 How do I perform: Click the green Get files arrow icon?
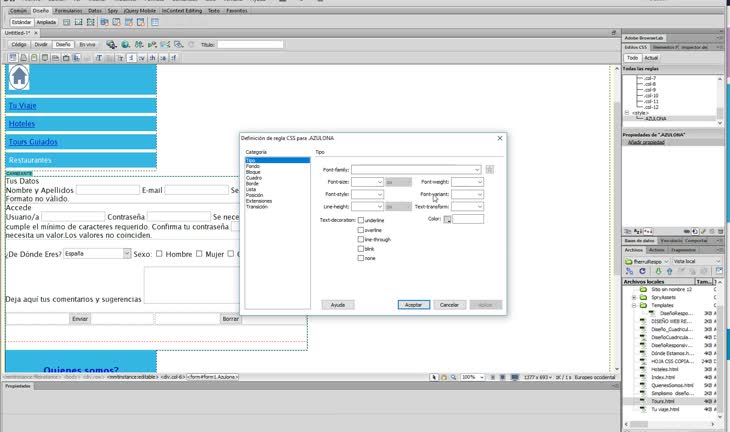(658, 271)
